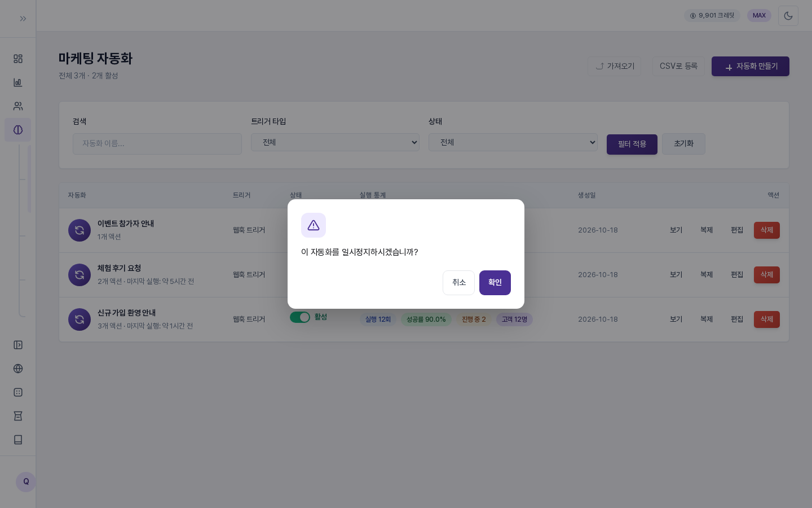Click the 고객 12명 badge

tap(514, 319)
